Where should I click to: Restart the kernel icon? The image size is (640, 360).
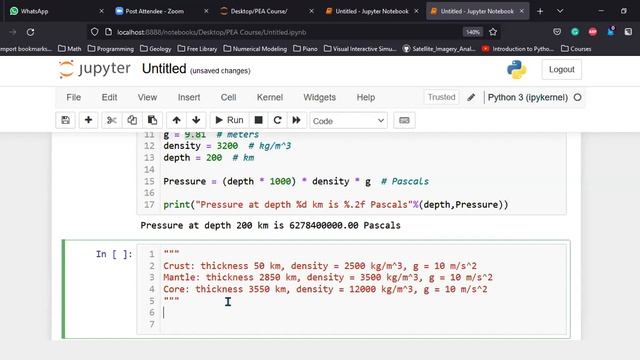(x=278, y=120)
